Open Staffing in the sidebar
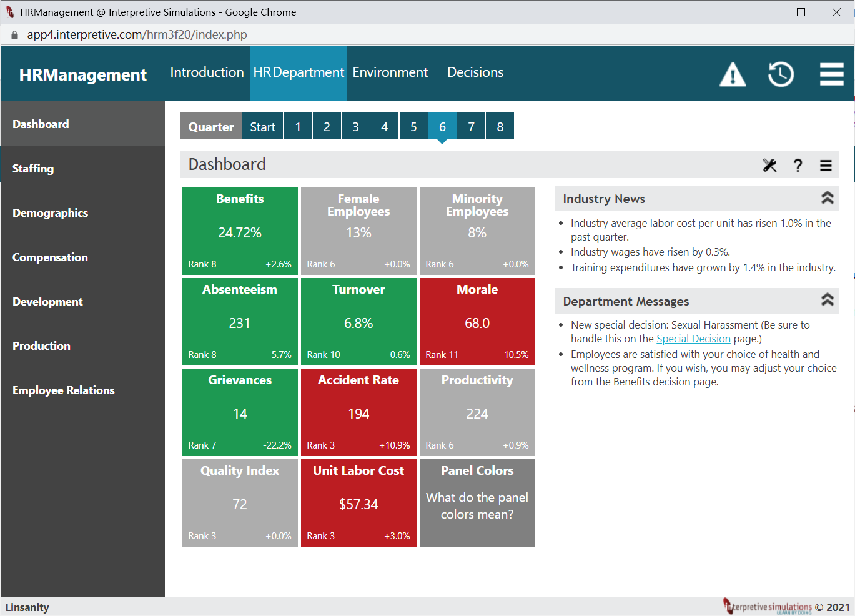The width and height of the screenshot is (855, 616). click(x=82, y=169)
